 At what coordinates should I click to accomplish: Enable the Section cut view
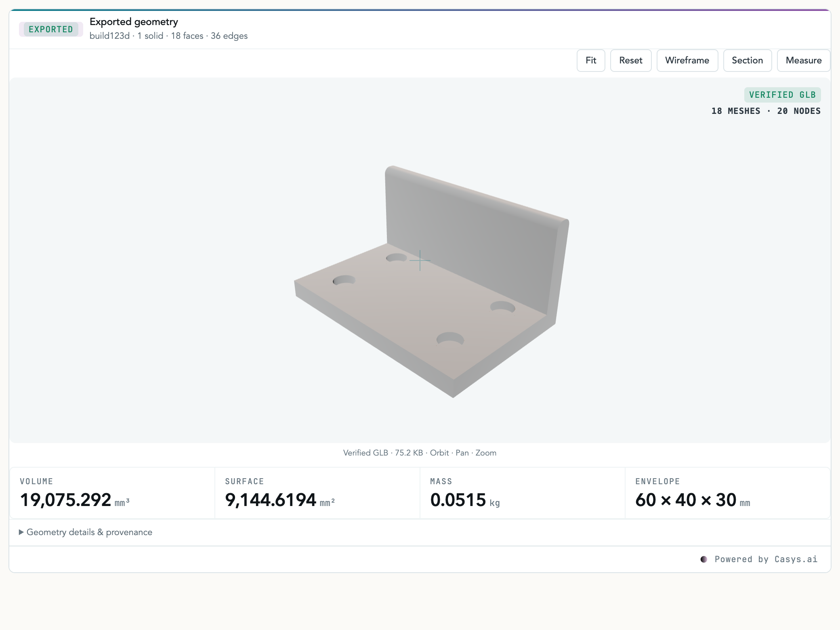[748, 61]
